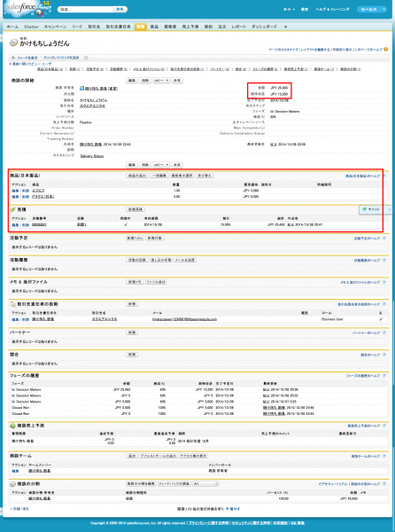Click help icon of 活動予定 section
Image resolution: width=395 pixels, height=532 pixels.
(384, 239)
